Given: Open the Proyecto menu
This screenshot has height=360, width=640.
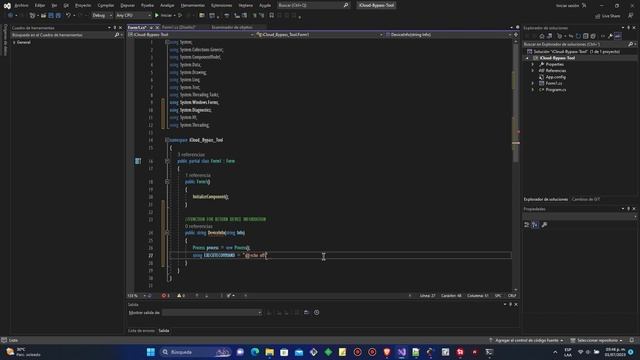Looking at the screenshot, I should point(83,6).
